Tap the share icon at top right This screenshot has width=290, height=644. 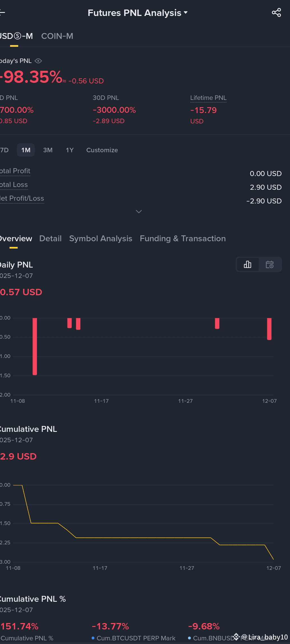point(276,13)
